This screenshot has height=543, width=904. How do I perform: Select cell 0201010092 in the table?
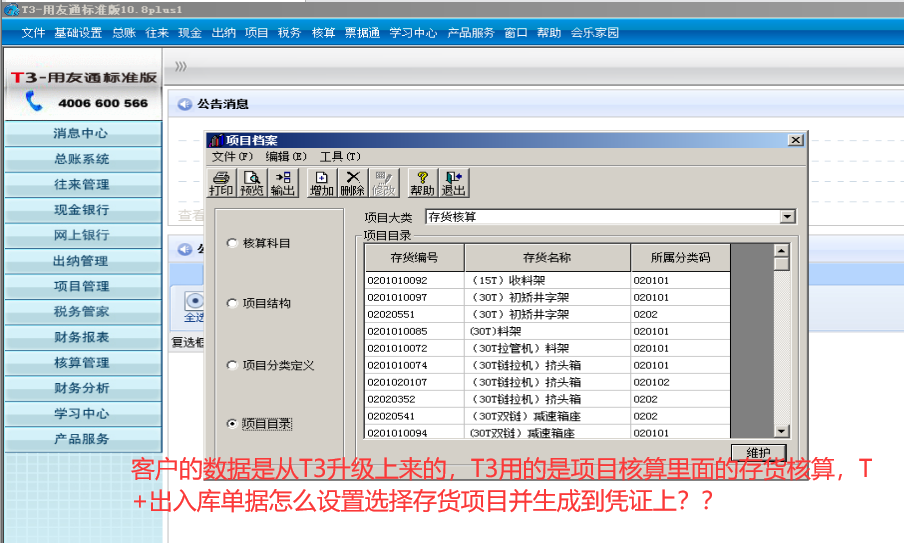pyautogui.click(x=415, y=280)
